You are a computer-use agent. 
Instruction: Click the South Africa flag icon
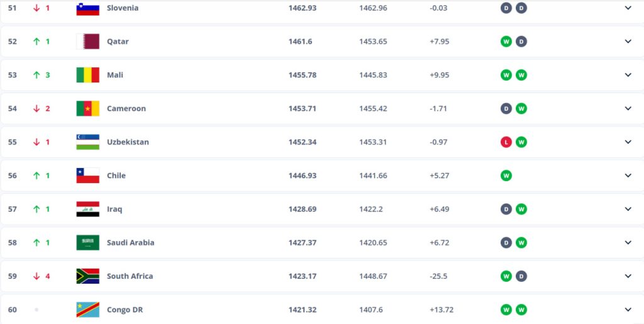click(87, 276)
